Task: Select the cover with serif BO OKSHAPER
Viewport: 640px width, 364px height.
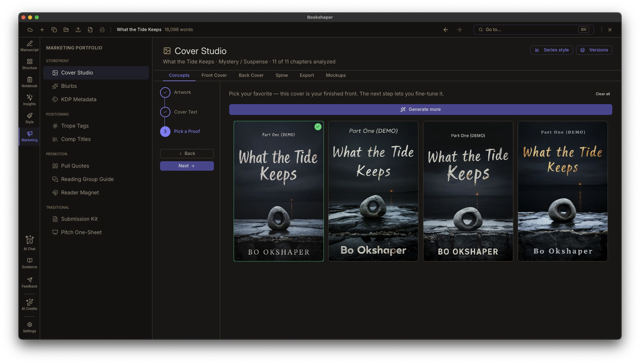Action: click(278, 191)
